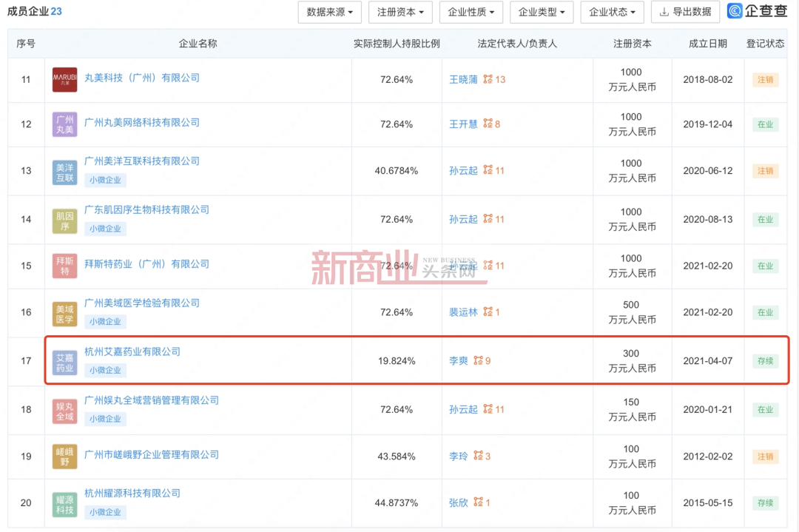Click the red 拜斯特 logo tile
The height and width of the screenshot is (532, 799).
pyautogui.click(x=64, y=266)
